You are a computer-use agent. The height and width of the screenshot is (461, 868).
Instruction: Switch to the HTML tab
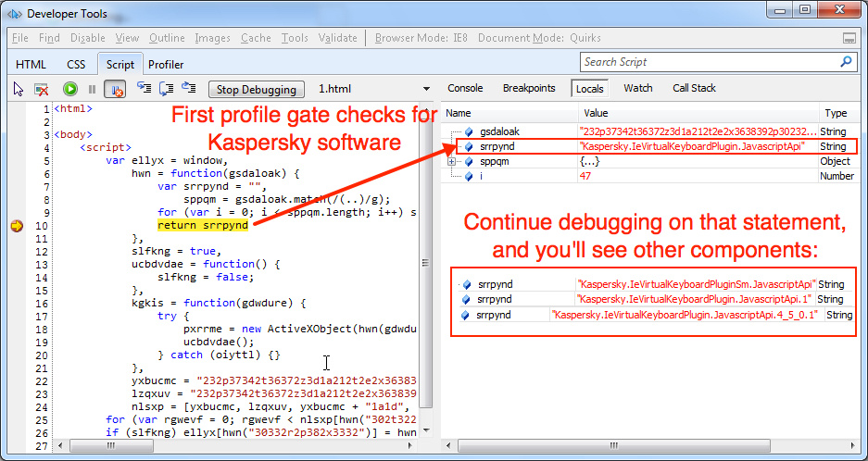(x=31, y=65)
